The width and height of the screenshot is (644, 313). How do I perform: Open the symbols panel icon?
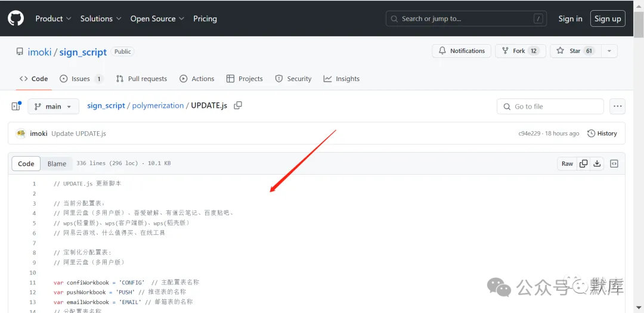pos(614,163)
